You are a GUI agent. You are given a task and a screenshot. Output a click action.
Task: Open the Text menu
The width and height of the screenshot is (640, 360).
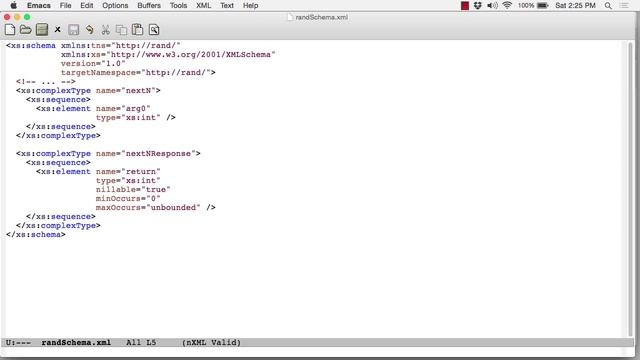[227, 5]
